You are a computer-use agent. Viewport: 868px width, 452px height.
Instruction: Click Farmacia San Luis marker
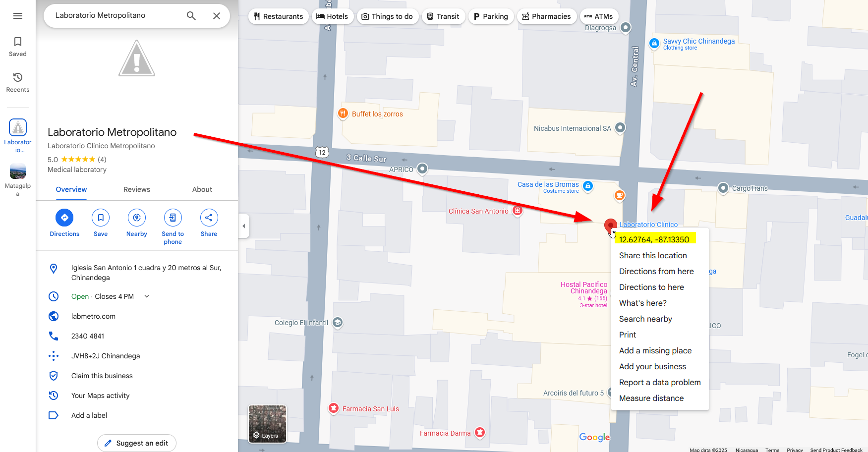pos(334,408)
